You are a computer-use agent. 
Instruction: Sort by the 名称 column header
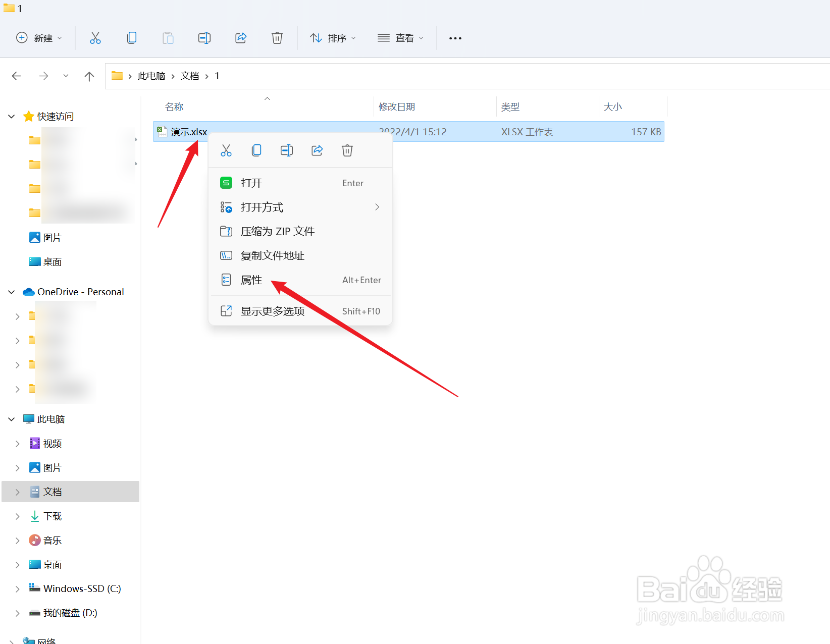click(x=174, y=107)
